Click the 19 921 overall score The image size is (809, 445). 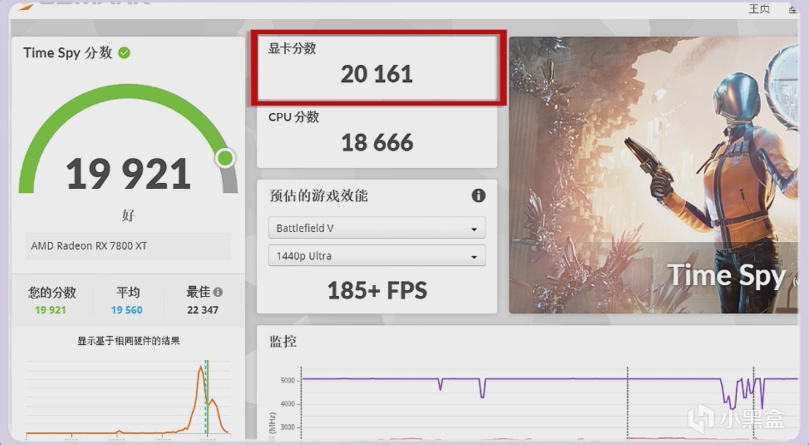tap(128, 173)
